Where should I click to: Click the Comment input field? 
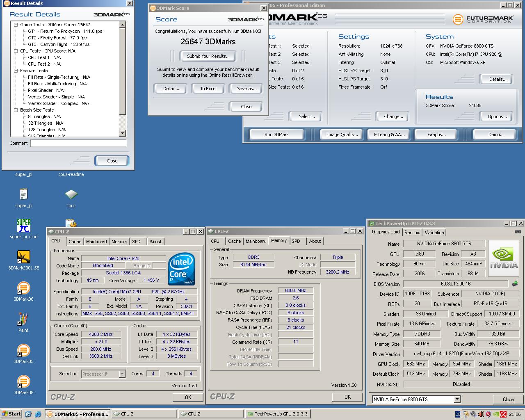pos(78,143)
